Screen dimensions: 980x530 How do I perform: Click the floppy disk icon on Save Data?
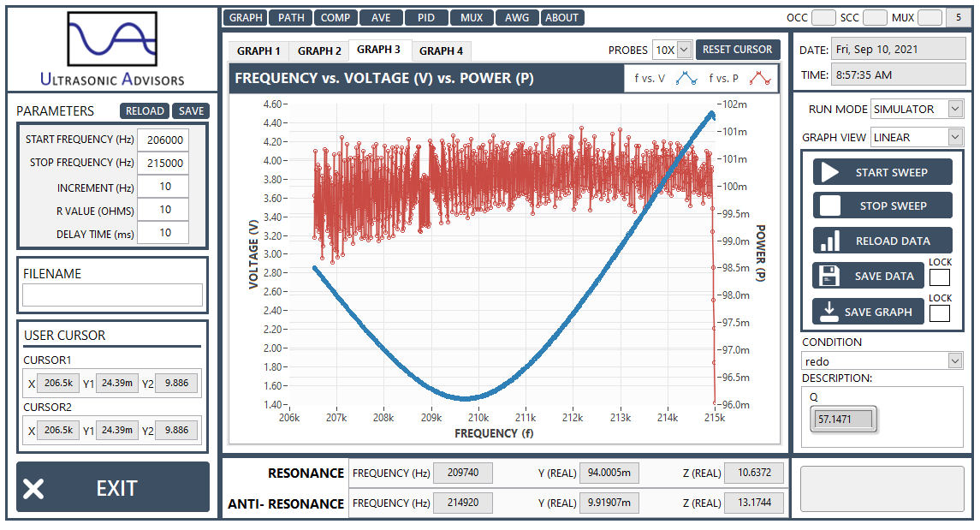pos(829,276)
